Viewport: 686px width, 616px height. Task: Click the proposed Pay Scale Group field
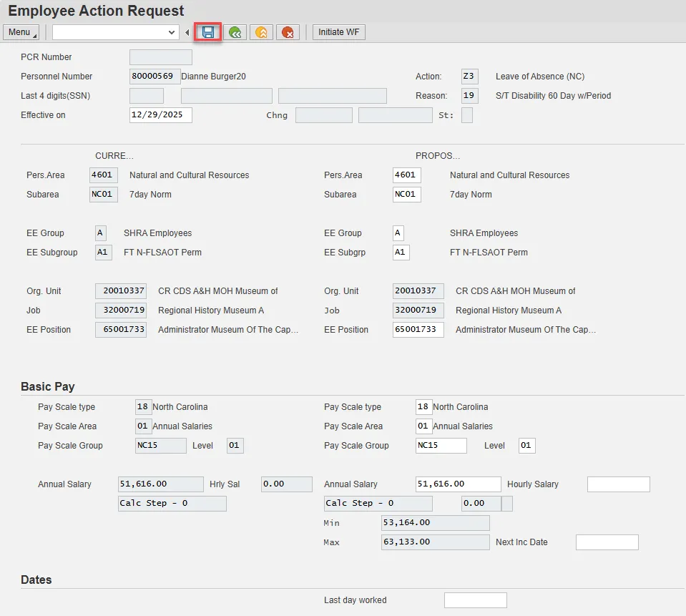pos(441,446)
